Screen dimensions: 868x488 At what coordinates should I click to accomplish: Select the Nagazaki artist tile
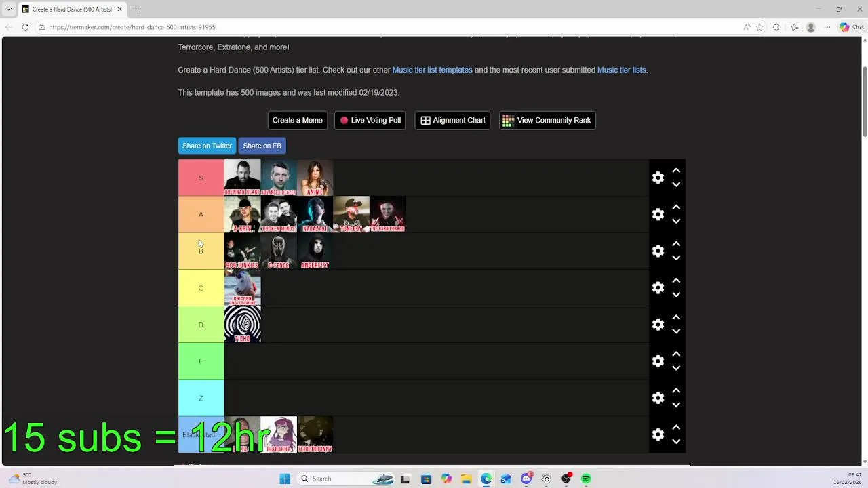coord(315,214)
